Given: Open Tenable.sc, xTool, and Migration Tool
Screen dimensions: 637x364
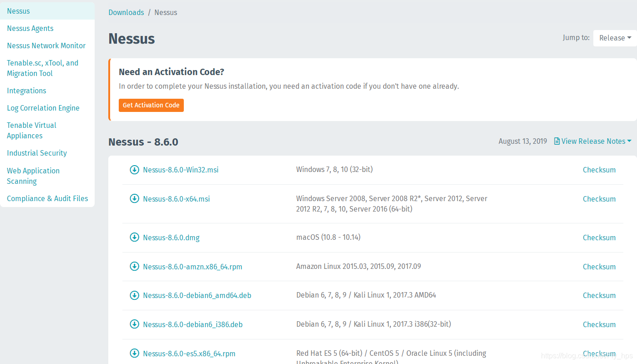Looking at the screenshot, I should tap(43, 68).
